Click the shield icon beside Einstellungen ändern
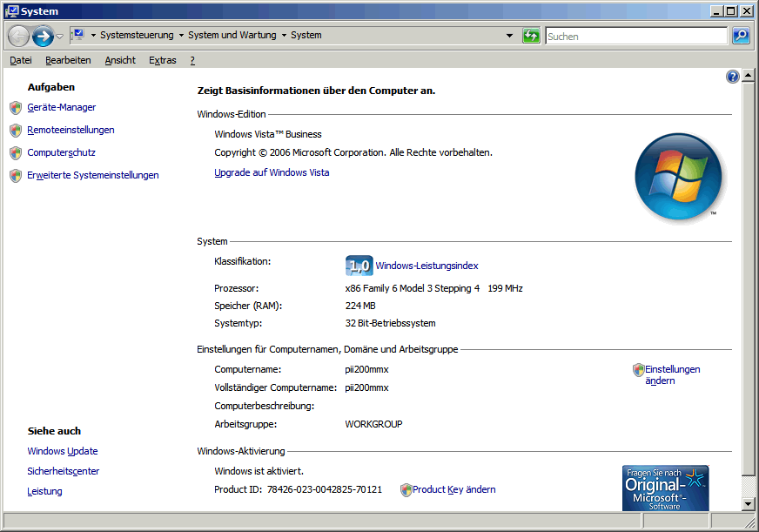759x532 pixels. [x=639, y=370]
